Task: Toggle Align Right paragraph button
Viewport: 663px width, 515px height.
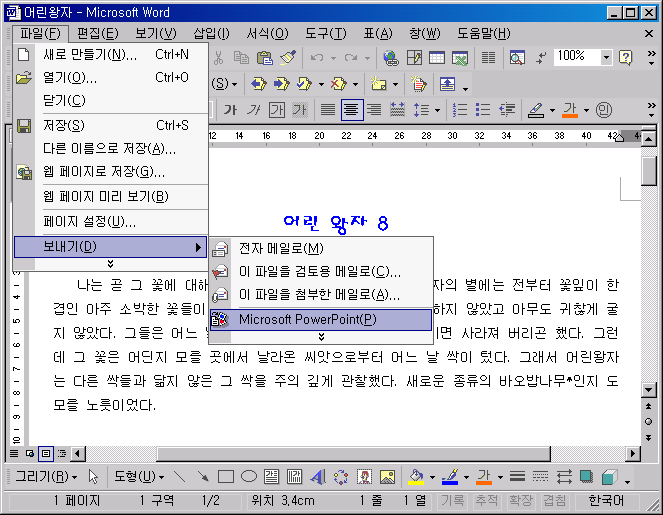Action: tap(374, 110)
